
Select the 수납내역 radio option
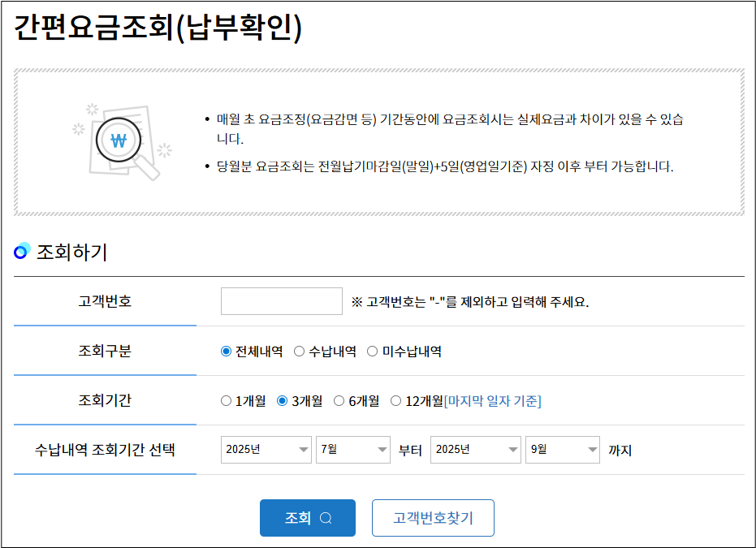[x=300, y=352]
